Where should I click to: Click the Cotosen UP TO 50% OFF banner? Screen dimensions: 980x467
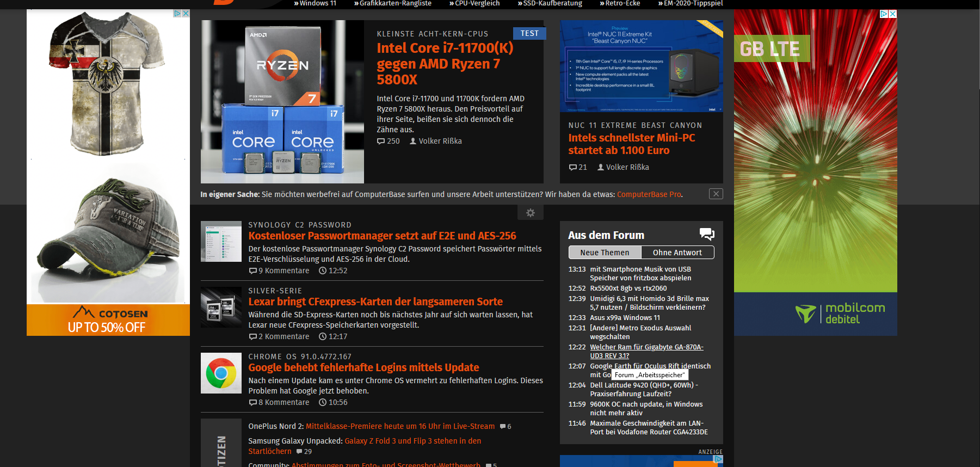click(108, 320)
